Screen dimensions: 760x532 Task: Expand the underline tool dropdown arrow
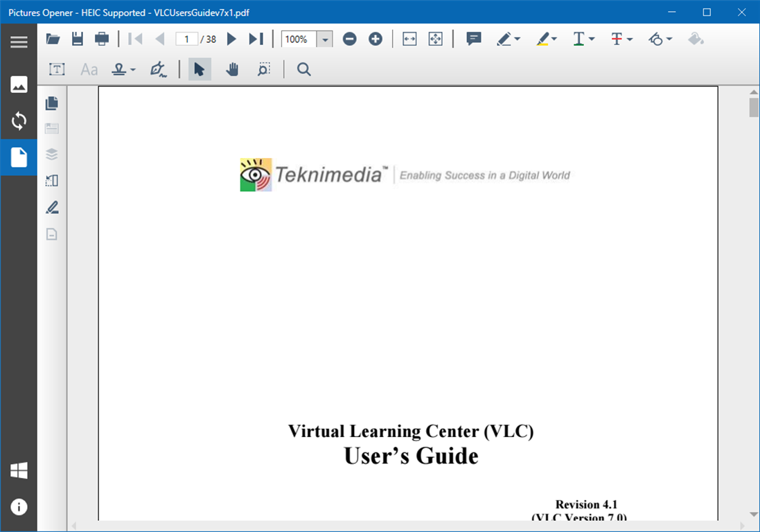(592, 39)
